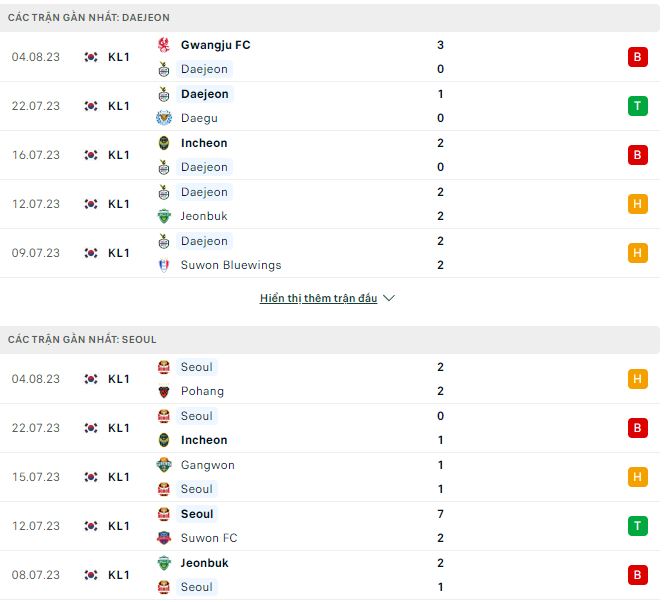Click the Gwangju FC team crest
The height and width of the screenshot is (602, 667).
164,45
